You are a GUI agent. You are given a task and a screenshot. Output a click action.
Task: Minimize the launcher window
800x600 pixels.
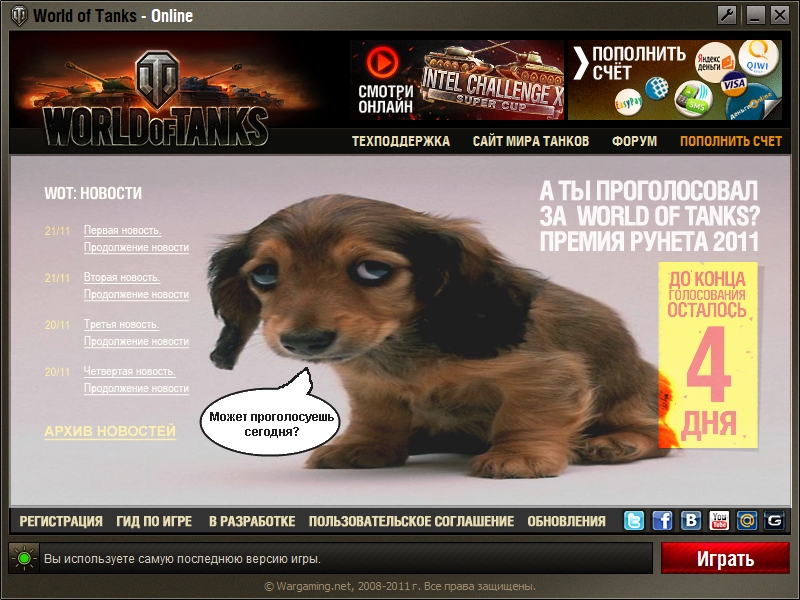pos(755,15)
